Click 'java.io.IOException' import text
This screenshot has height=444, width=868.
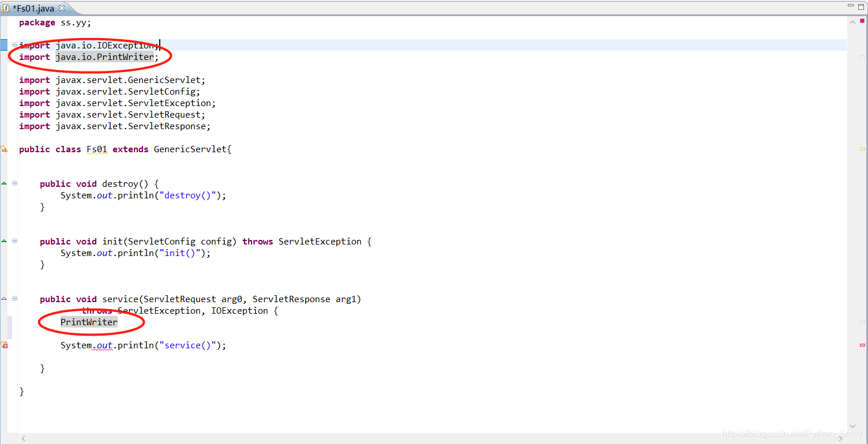point(105,46)
